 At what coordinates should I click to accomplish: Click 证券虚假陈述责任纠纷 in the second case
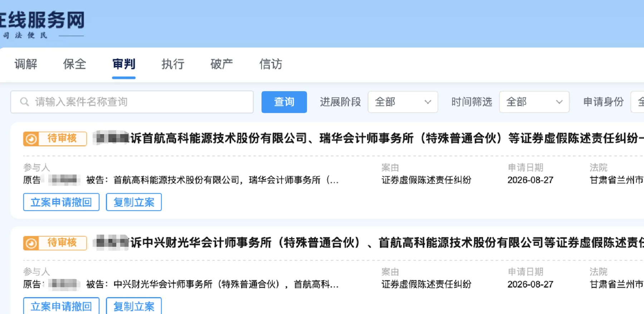tap(426, 284)
